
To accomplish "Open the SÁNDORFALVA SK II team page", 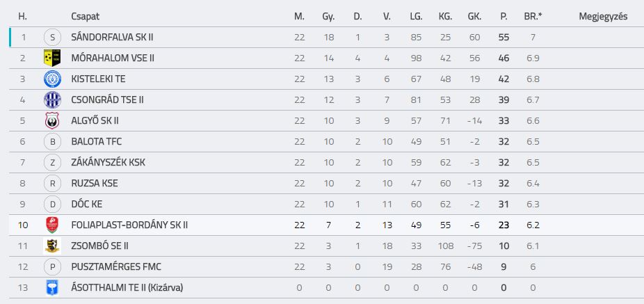I will (x=112, y=38).
